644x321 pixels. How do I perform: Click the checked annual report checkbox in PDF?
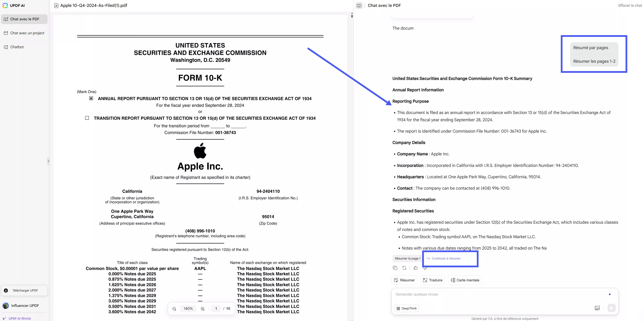91,98
